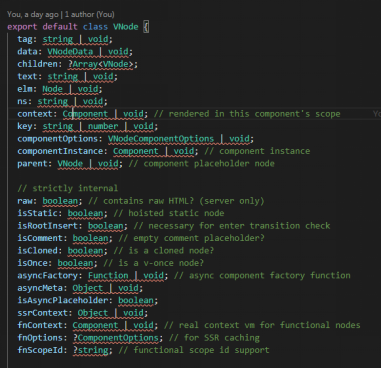Screen dimensions: 381x369
Task: Click the 'strictly internal' comment line
Action: coord(68,188)
